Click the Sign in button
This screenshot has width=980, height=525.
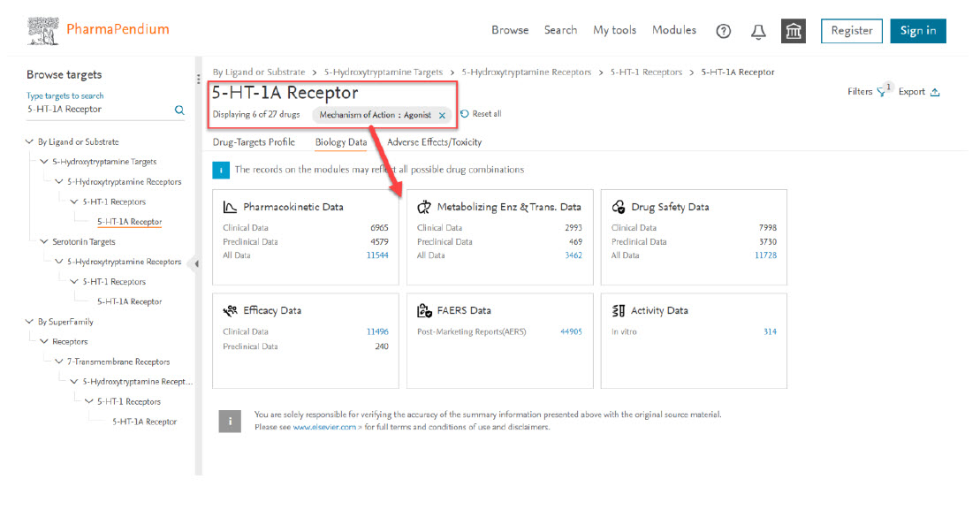917,31
